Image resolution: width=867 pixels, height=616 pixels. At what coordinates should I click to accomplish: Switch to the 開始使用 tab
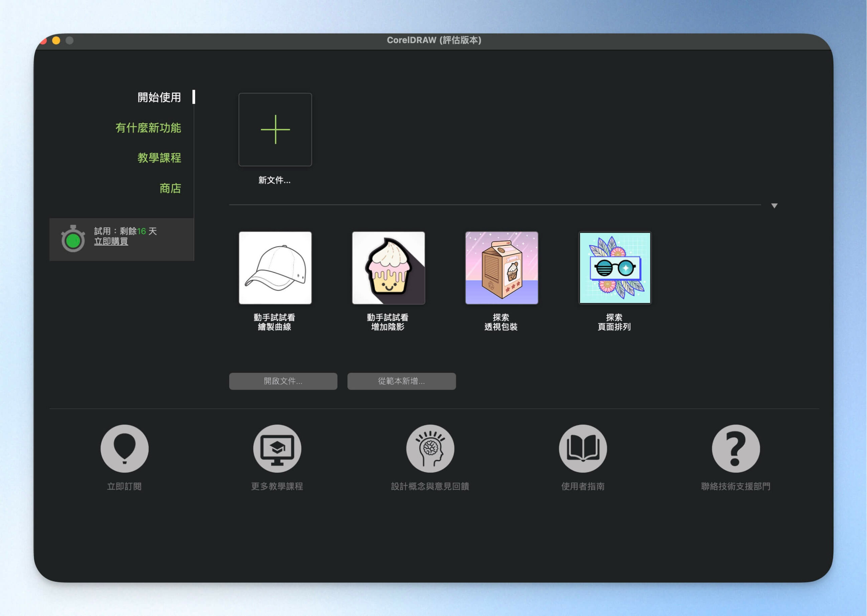(x=159, y=97)
